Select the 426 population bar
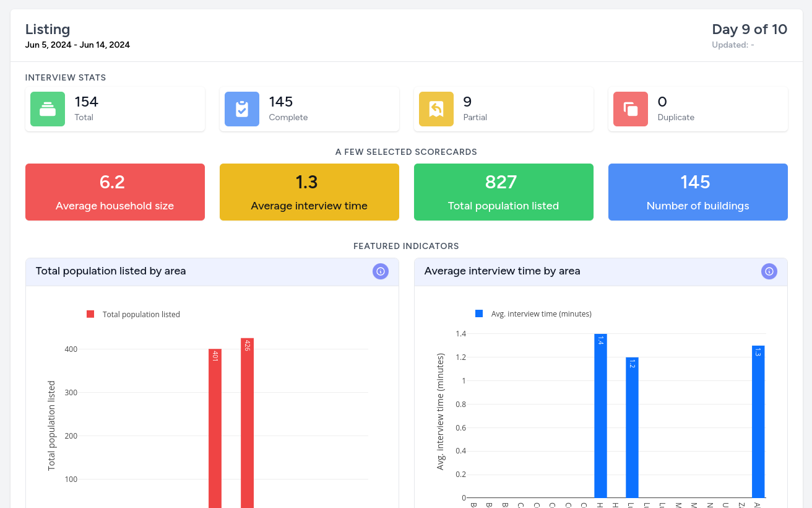 point(248,421)
